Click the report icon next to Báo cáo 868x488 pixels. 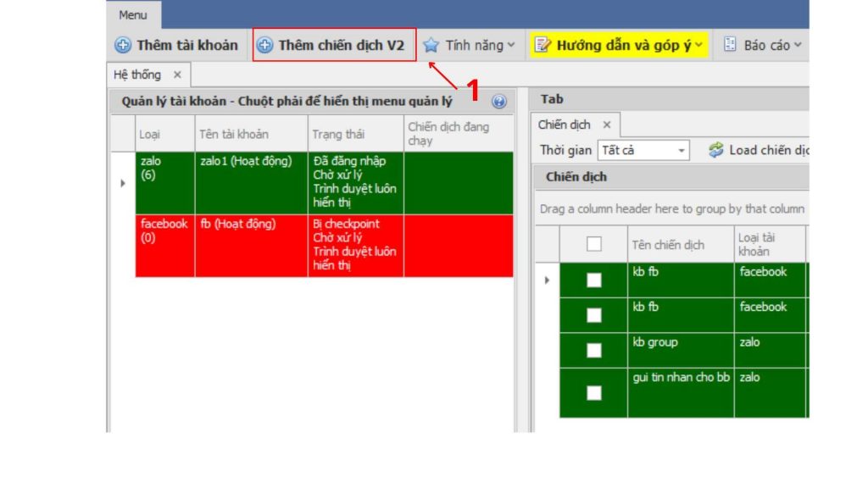(x=731, y=46)
